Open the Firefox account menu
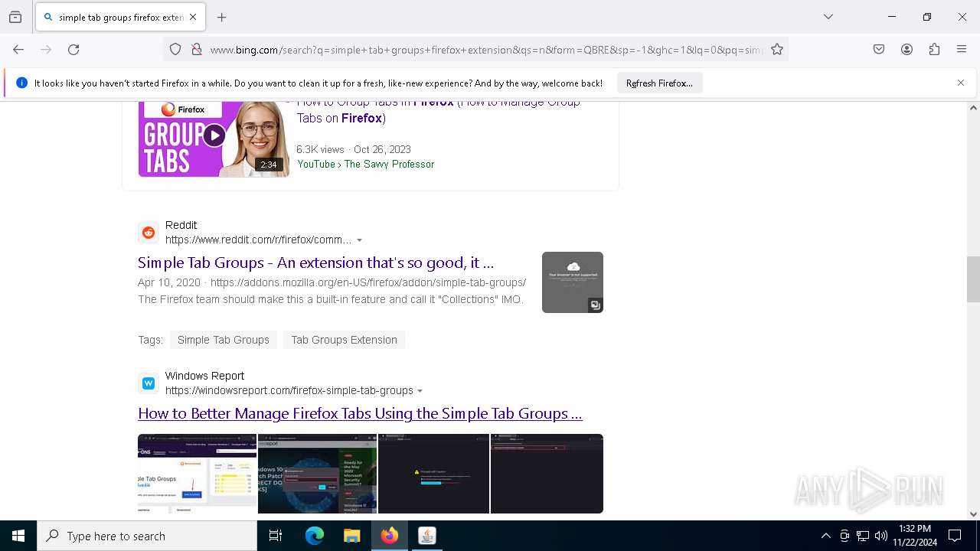980x551 pixels. (906, 50)
